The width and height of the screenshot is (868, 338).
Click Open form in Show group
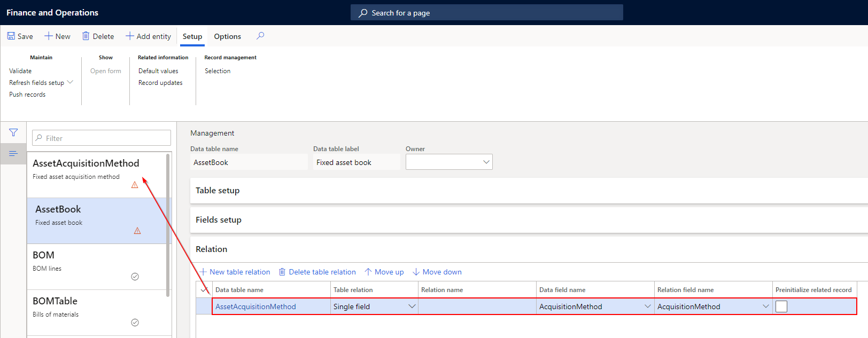(x=106, y=71)
